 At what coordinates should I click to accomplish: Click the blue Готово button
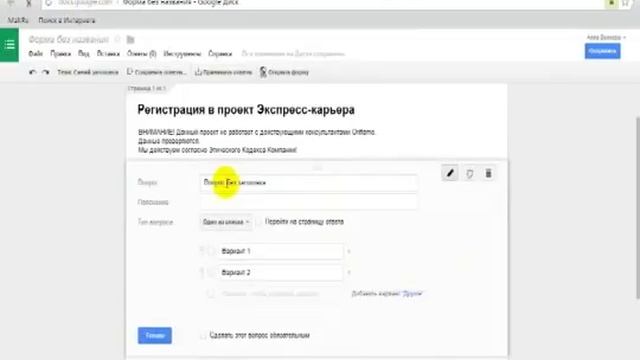click(x=155, y=336)
